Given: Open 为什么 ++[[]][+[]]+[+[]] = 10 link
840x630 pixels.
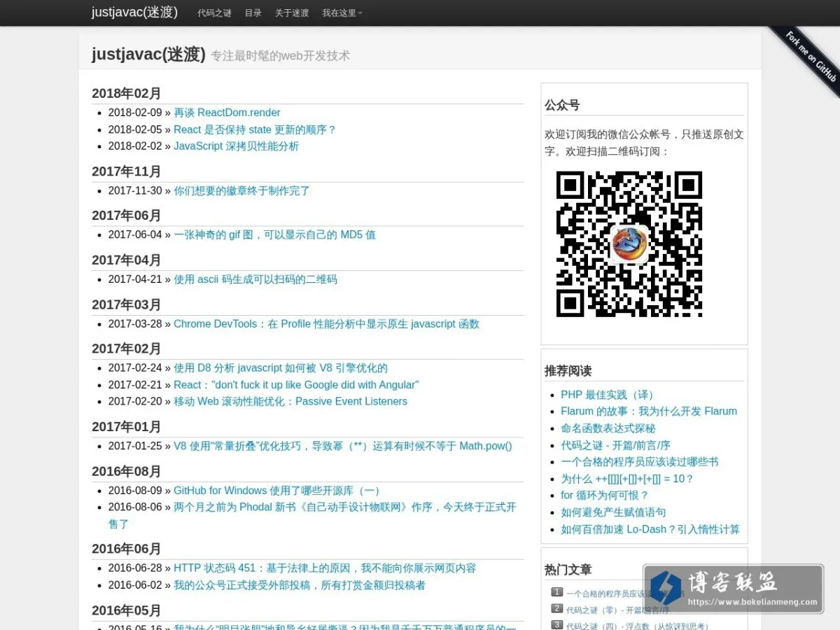Looking at the screenshot, I should [x=627, y=479].
